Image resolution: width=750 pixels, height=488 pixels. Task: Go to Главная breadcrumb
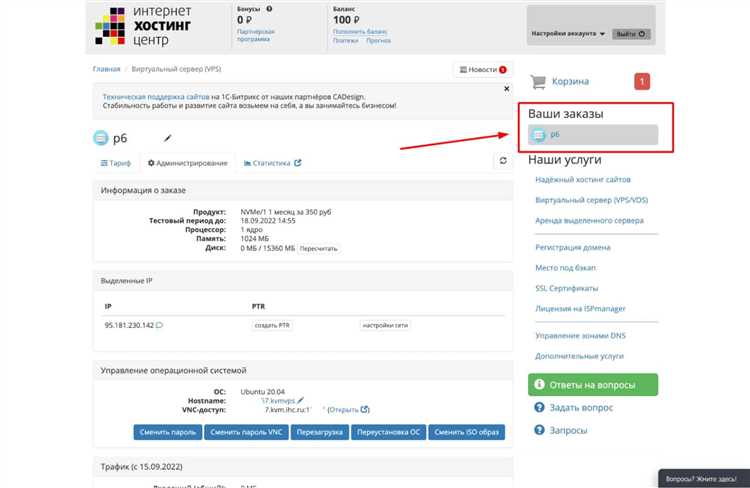point(106,69)
